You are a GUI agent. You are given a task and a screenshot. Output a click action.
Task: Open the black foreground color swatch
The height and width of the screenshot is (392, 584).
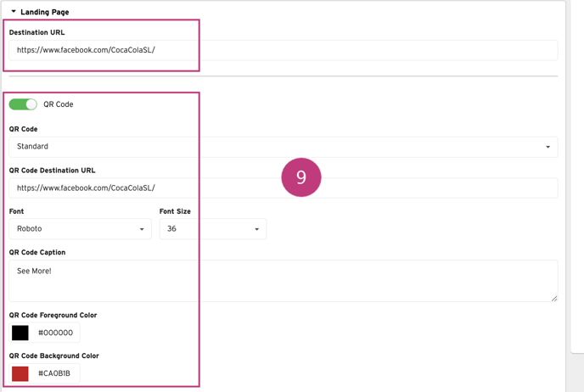(20, 333)
